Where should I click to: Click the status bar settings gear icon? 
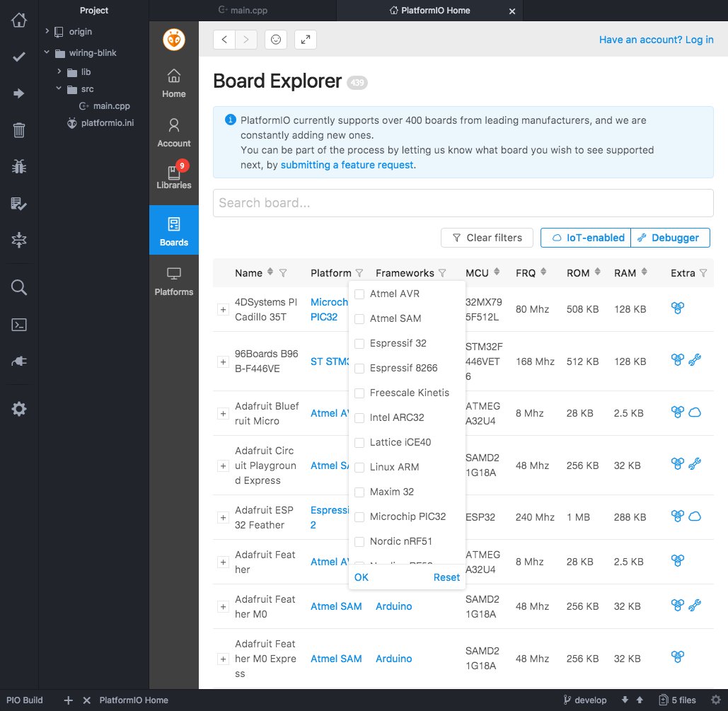tap(716, 700)
